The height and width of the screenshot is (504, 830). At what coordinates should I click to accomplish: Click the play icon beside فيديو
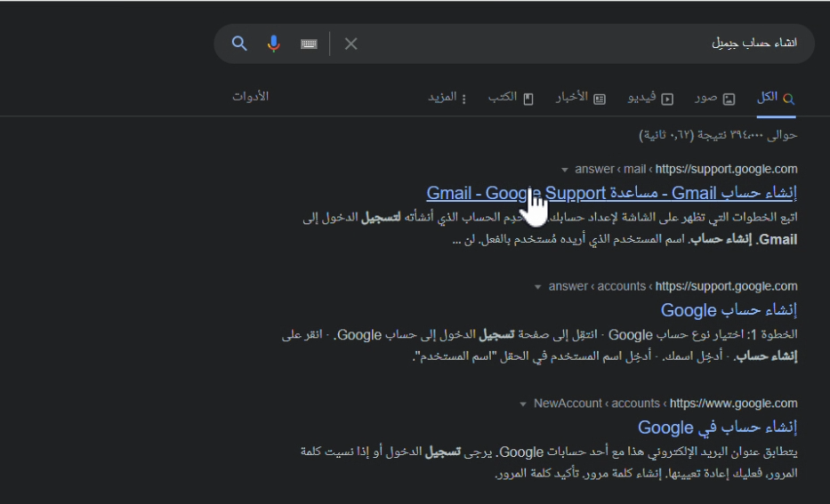[667, 99]
